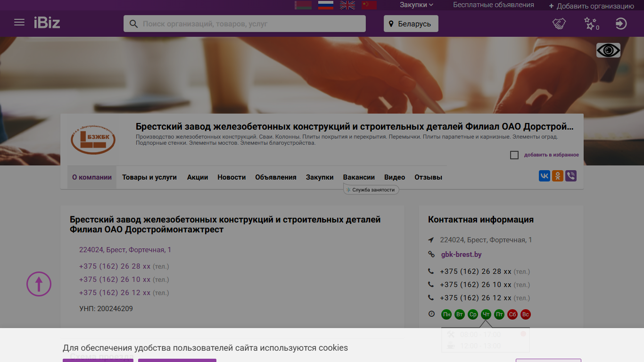Viewport: 644px width, 362px height.
Task: Click sidebar phone +375 (162) 26 10 xx
Action: tap(476, 285)
